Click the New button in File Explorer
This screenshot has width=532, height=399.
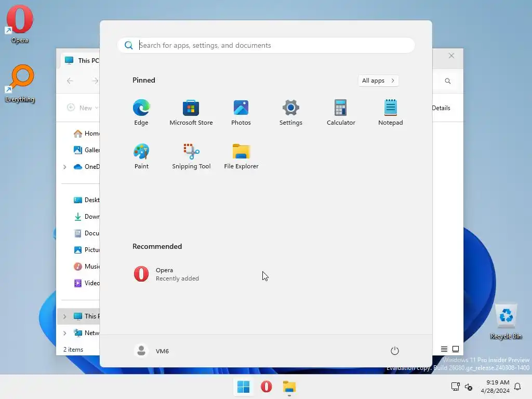(x=83, y=108)
